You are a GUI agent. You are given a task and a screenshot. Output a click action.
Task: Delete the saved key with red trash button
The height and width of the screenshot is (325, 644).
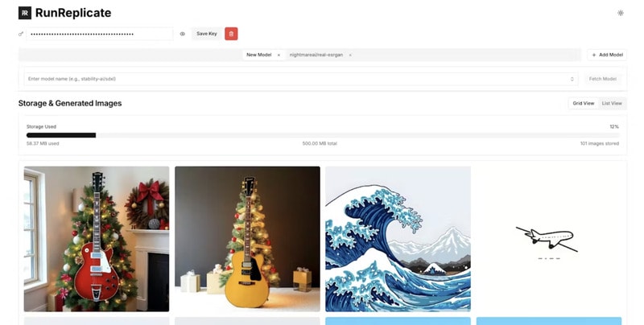tap(231, 34)
